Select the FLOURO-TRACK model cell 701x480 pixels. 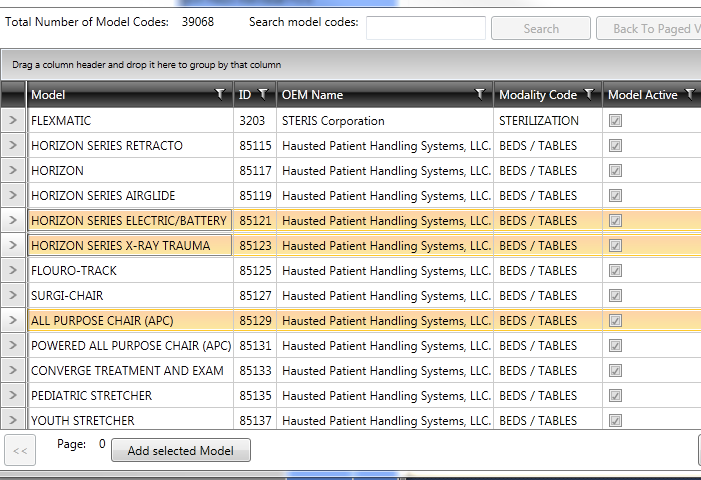[x=74, y=271]
